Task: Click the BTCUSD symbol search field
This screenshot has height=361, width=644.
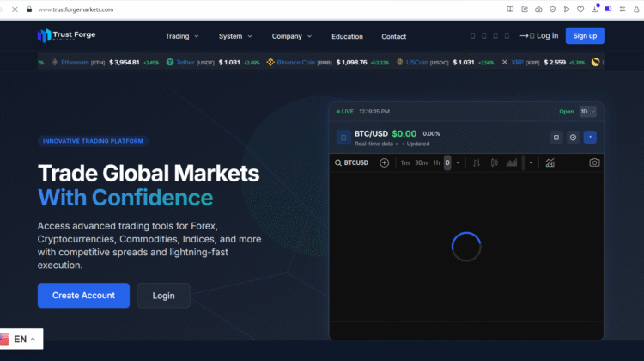Action: 355,162
